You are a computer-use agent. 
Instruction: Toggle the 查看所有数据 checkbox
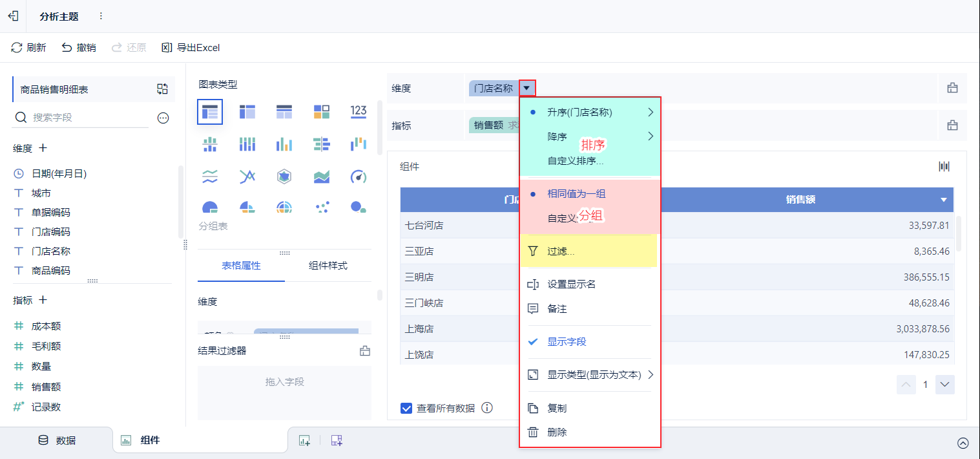[406, 408]
